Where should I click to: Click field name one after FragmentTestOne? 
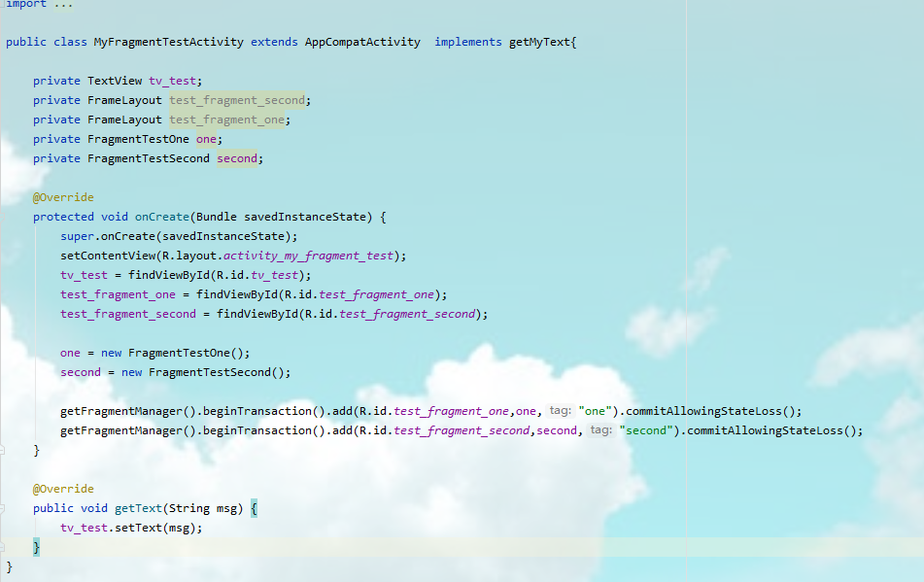tap(206, 139)
